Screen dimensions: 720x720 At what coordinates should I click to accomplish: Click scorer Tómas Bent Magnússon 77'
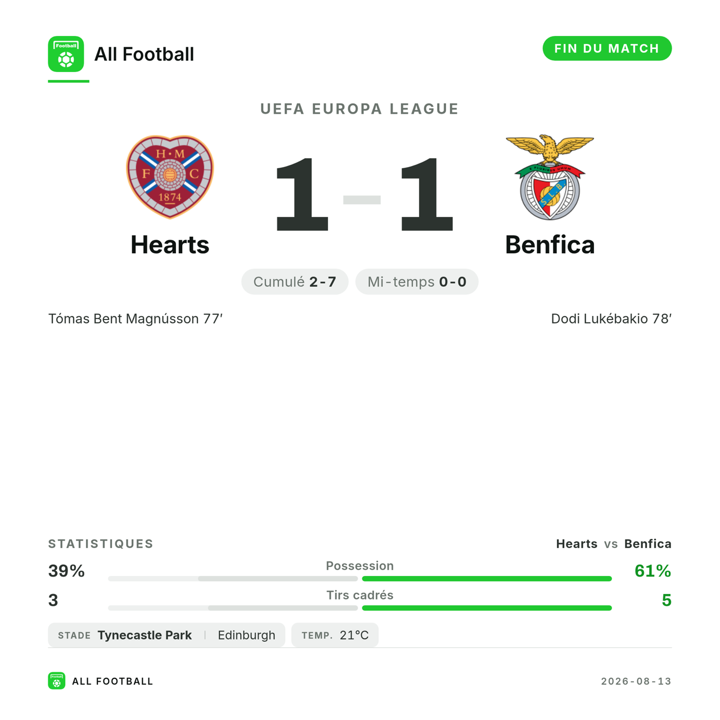135,319
